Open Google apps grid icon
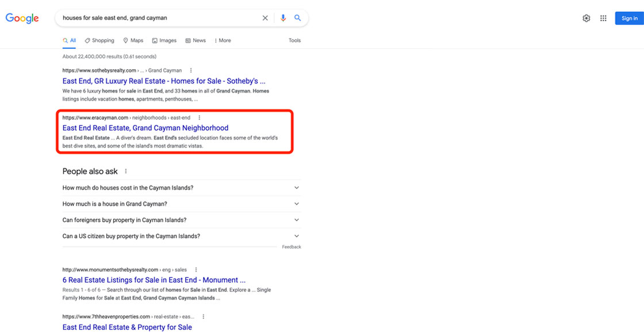 click(603, 18)
